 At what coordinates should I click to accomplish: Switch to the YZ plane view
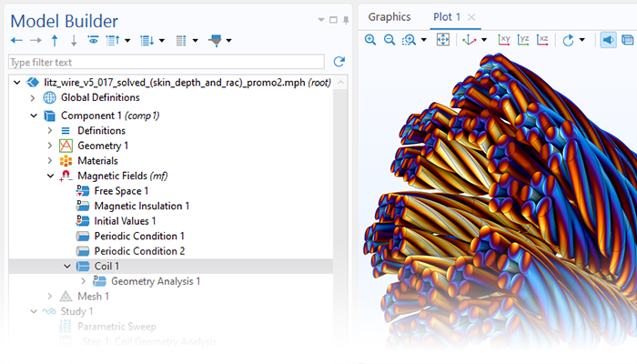coord(524,40)
